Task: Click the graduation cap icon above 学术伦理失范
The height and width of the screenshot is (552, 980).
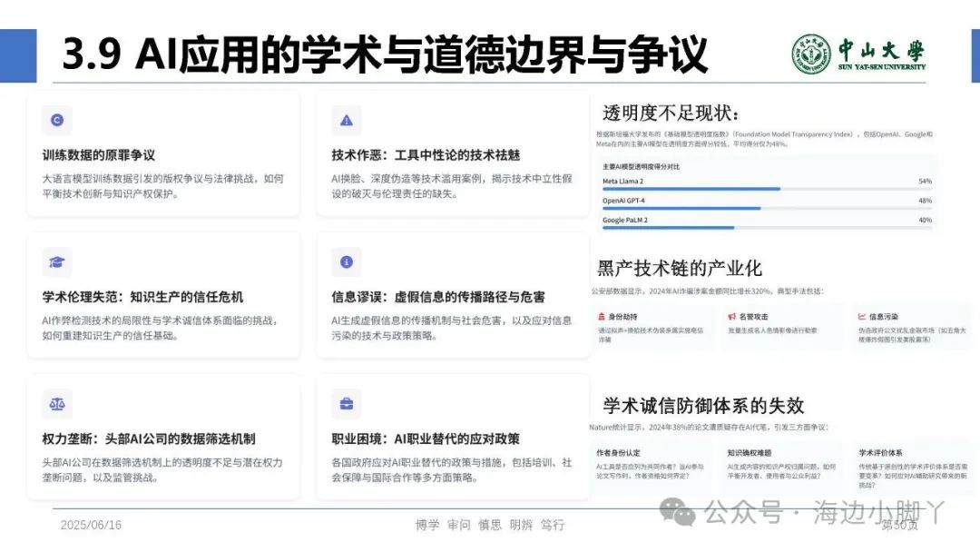Action: (57, 262)
